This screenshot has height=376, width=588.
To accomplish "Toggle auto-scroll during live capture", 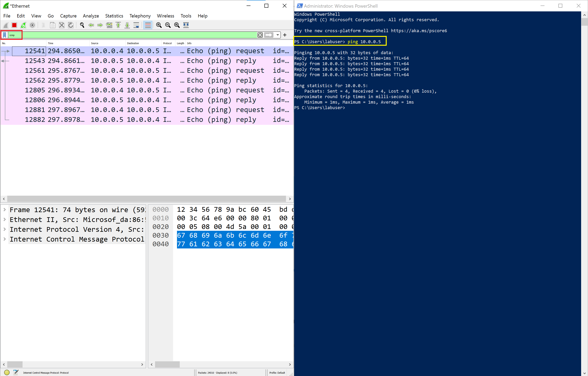I will pyautogui.click(x=136, y=25).
